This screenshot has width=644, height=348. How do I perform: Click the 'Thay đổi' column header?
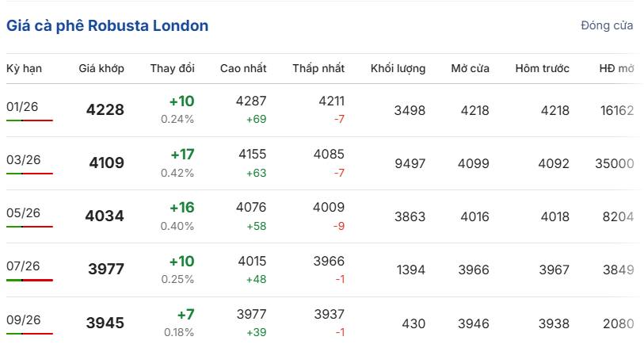coord(172,68)
